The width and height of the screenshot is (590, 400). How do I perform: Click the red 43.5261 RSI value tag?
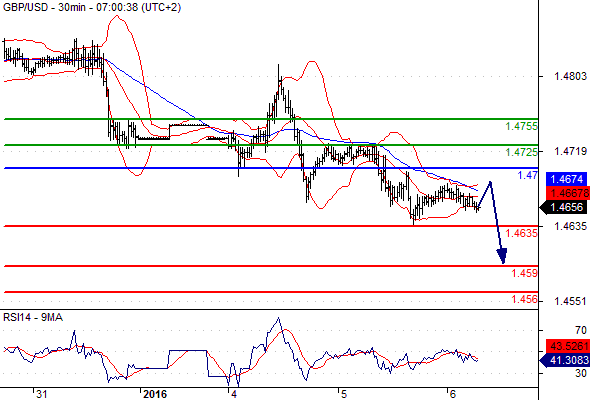(x=568, y=346)
